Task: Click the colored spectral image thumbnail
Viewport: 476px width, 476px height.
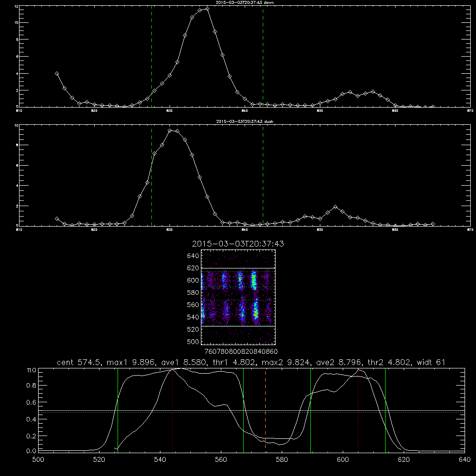Action: tap(238, 297)
